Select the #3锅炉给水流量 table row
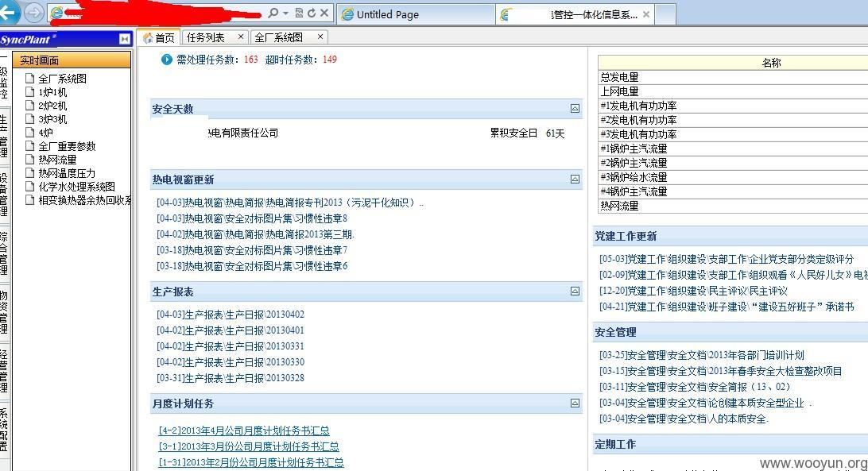The height and width of the screenshot is (471, 868). tap(733, 177)
